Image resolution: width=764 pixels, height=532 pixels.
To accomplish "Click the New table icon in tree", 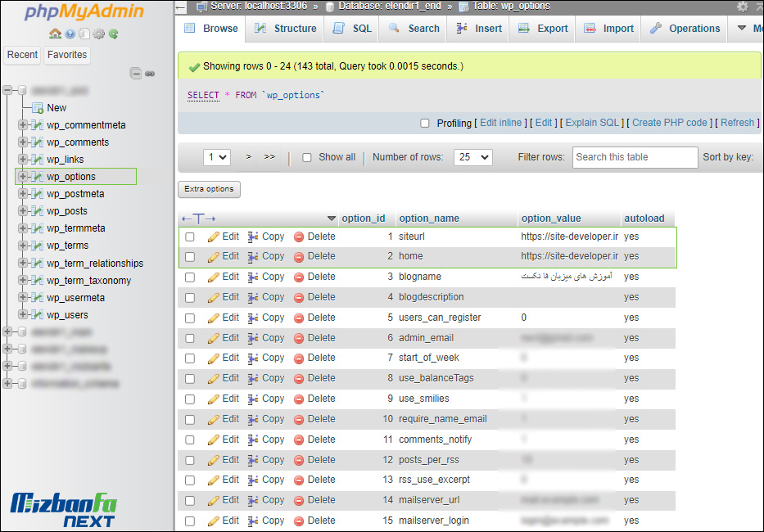I will (37, 108).
